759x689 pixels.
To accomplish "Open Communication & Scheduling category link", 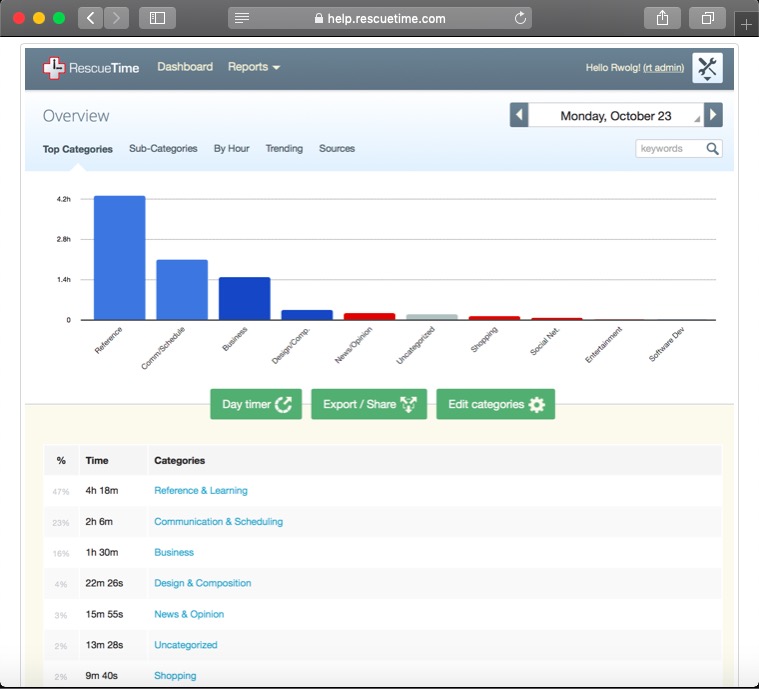I will pos(218,521).
